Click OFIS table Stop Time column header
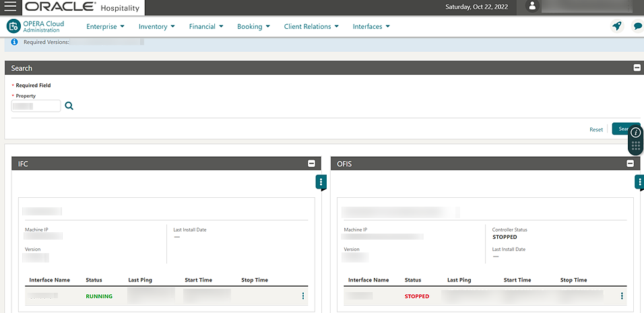 [574, 280]
